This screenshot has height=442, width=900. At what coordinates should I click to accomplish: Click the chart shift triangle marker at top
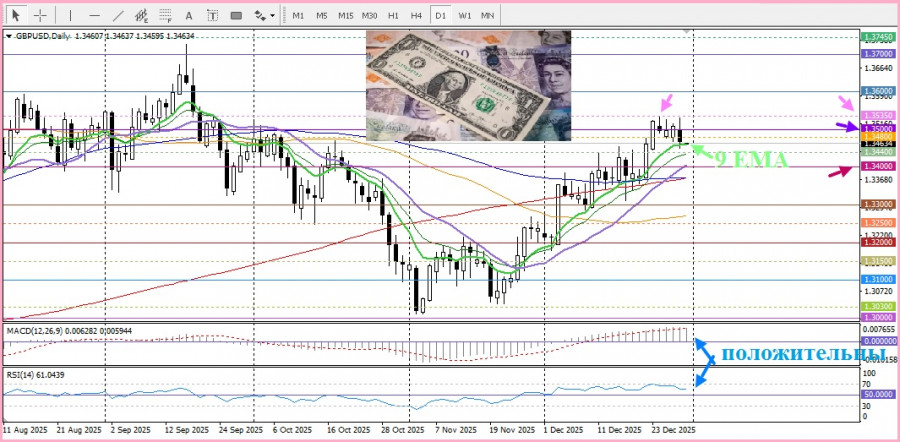point(687,32)
